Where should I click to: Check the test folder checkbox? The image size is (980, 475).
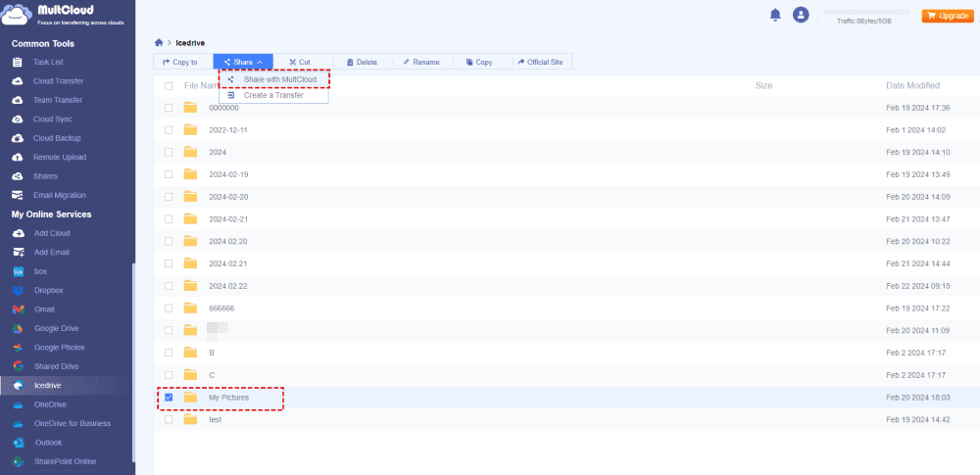tap(169, 419)
